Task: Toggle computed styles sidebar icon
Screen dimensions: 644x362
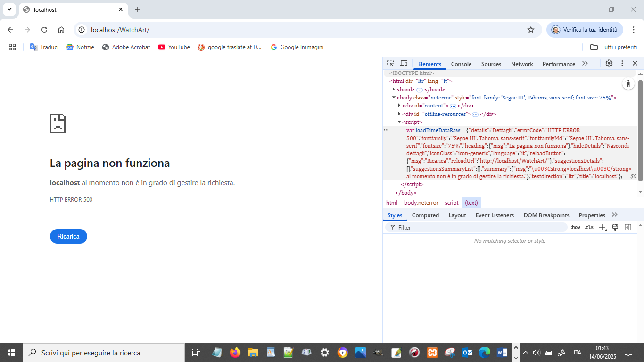Action: 628,227
